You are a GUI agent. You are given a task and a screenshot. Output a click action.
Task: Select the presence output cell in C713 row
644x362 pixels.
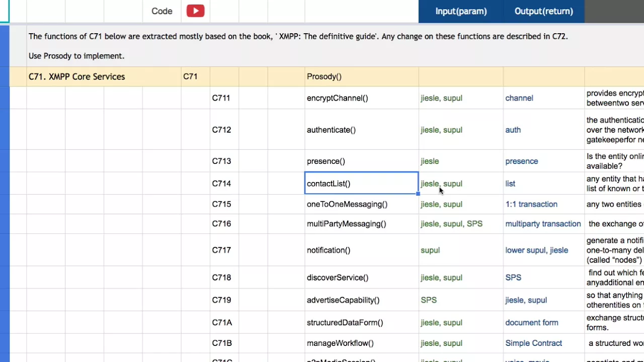tap(544, 161)
